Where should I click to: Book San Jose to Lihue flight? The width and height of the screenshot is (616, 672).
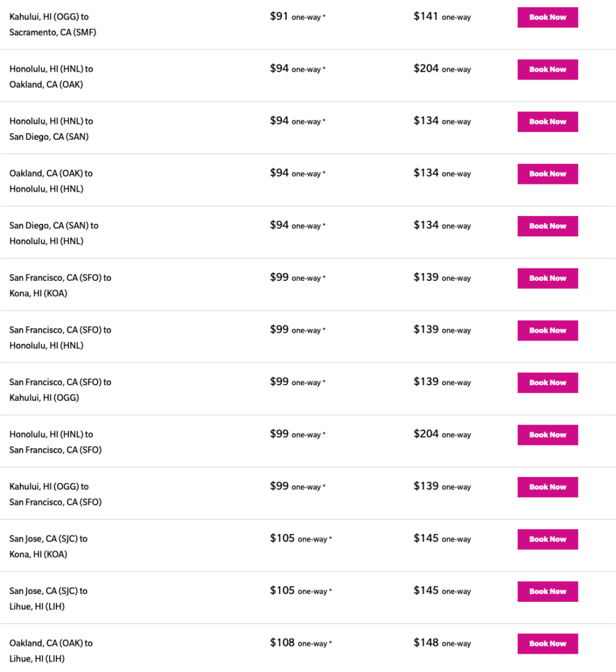point(547,591)
